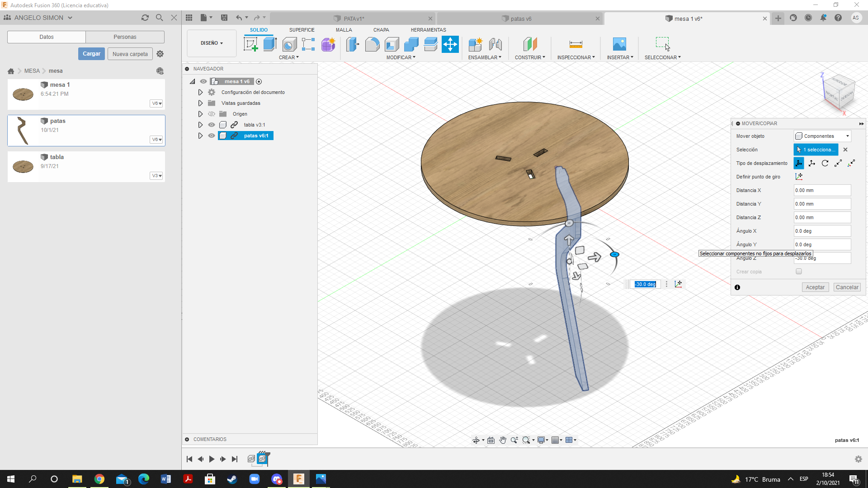Click the Construir offset plane icon

530,44
